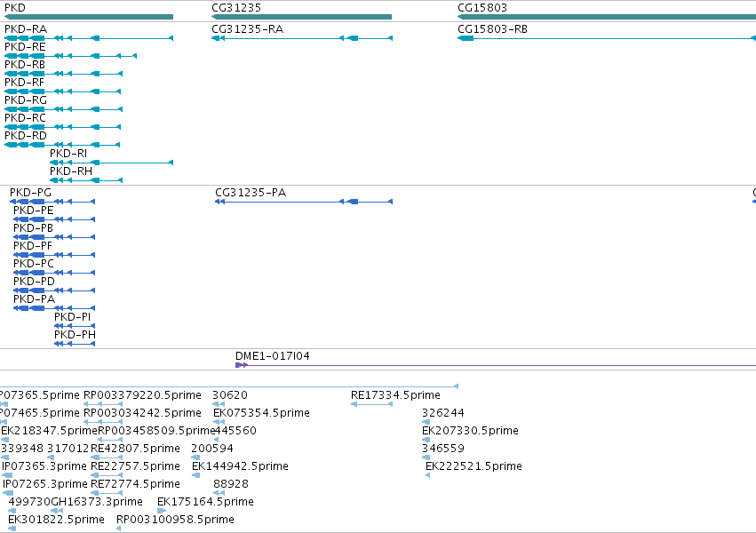Choose the PKD-PA protein label
756x533 pixels.
[x=34, y=299]
